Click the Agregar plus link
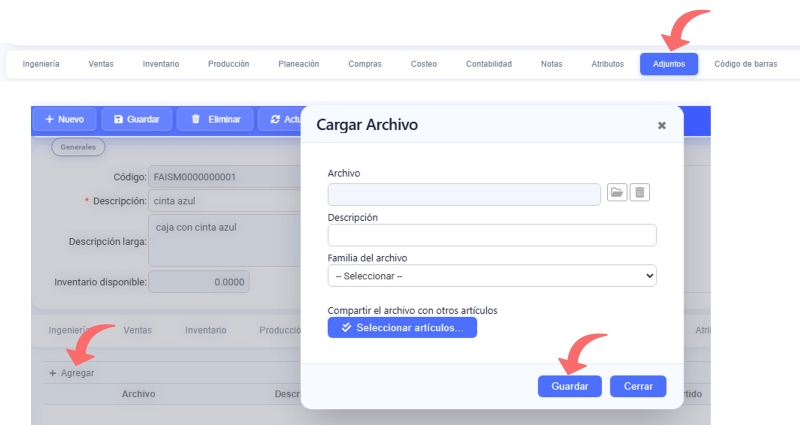 point(71,373)
